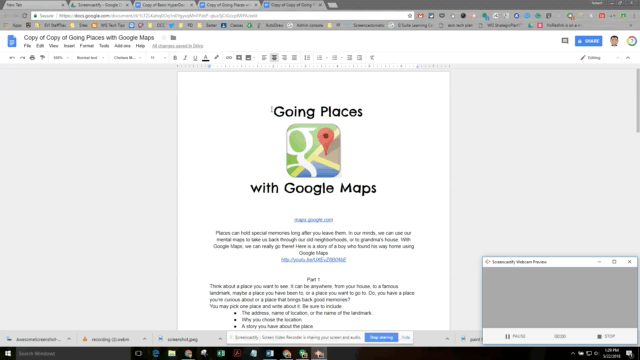
Task: Open the font family dropdown
Action: click(127, 58)
